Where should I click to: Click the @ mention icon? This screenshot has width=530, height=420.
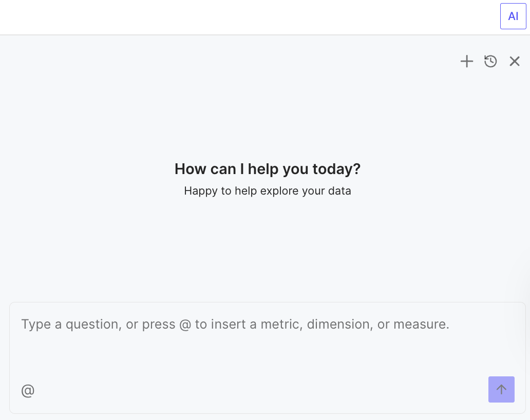pyautogui.click(x=28, y=391)
